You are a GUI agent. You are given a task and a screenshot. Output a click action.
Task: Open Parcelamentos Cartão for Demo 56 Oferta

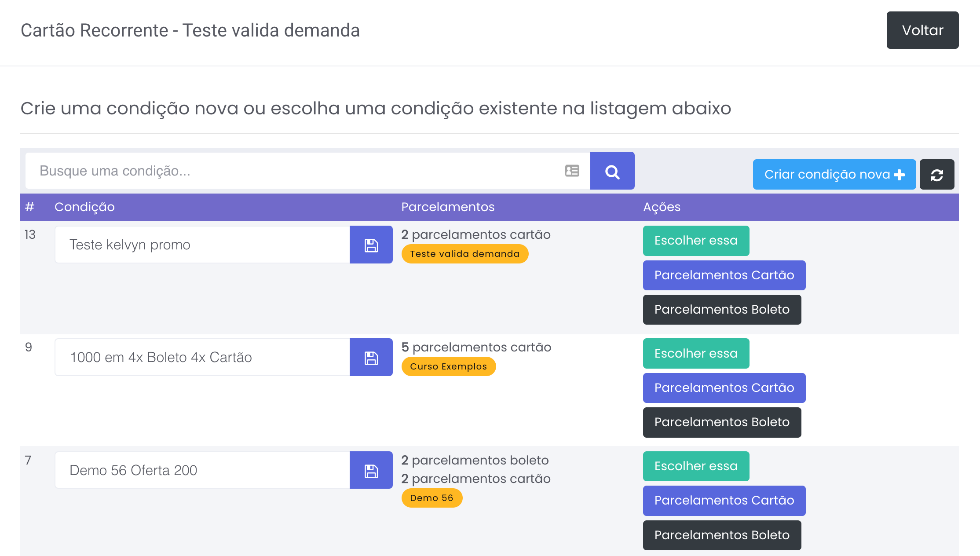point(724,501)
